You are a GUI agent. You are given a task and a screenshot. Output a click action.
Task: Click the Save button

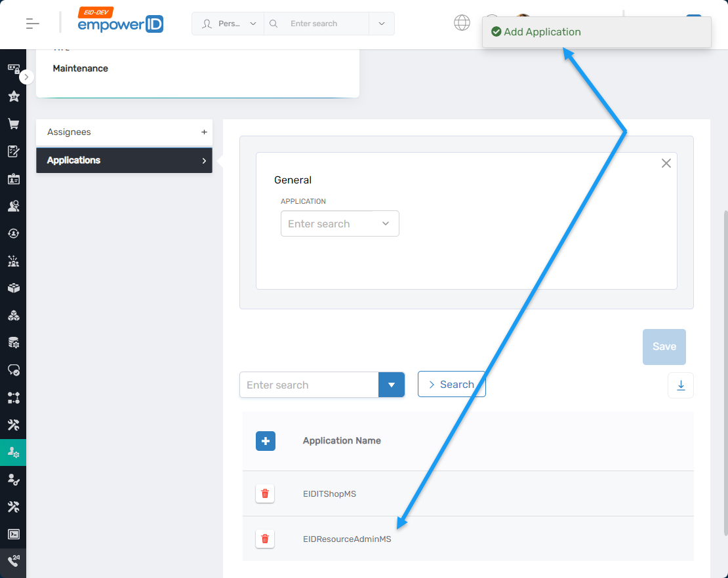tap(664, 347)
